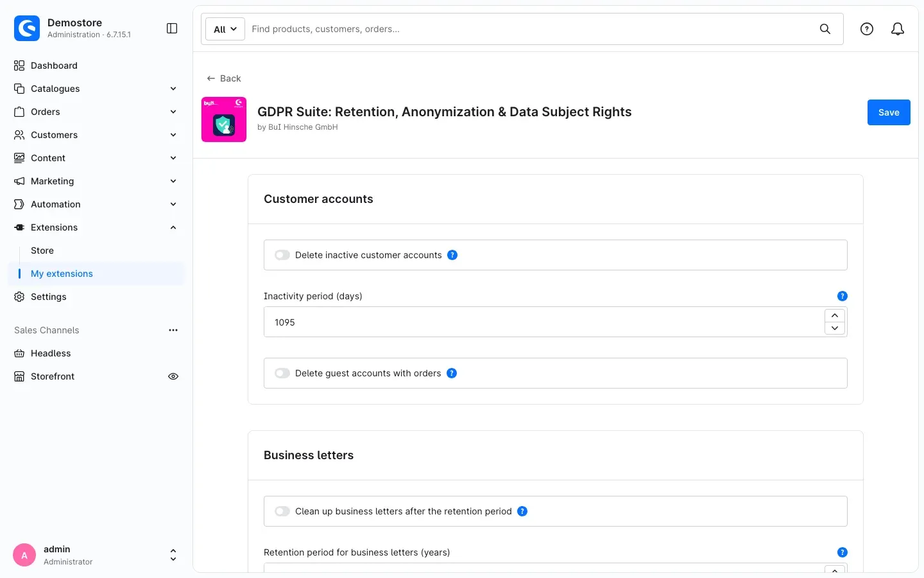Click the Dashboard icon in the sidebar
Viewport: 924px width, 578px height.
(19, 66)
